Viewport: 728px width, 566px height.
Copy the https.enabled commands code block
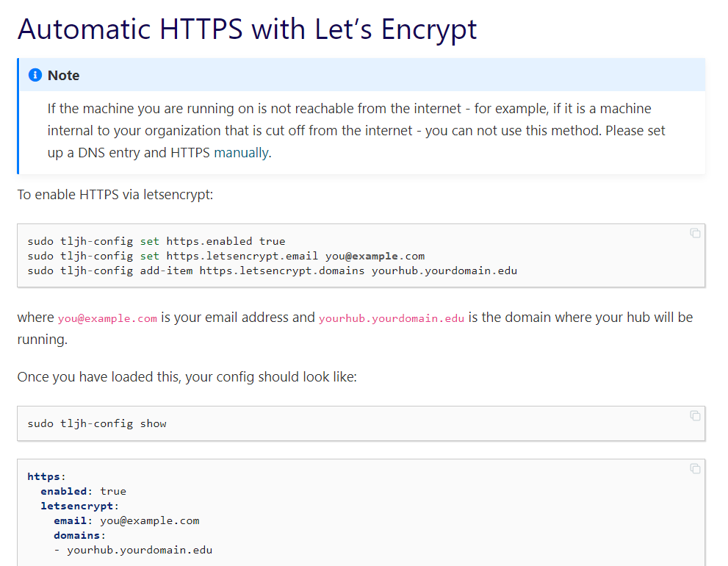point(694,234)
